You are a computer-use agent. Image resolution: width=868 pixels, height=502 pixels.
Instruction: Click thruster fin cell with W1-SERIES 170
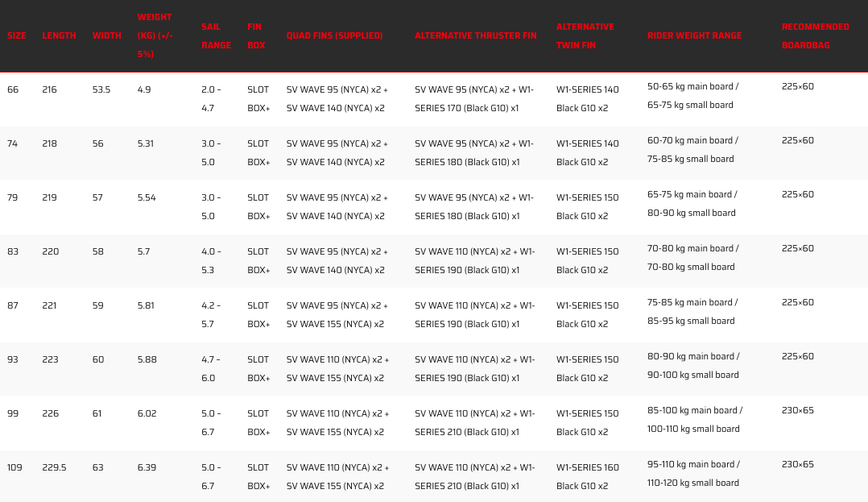click(474, 98)
